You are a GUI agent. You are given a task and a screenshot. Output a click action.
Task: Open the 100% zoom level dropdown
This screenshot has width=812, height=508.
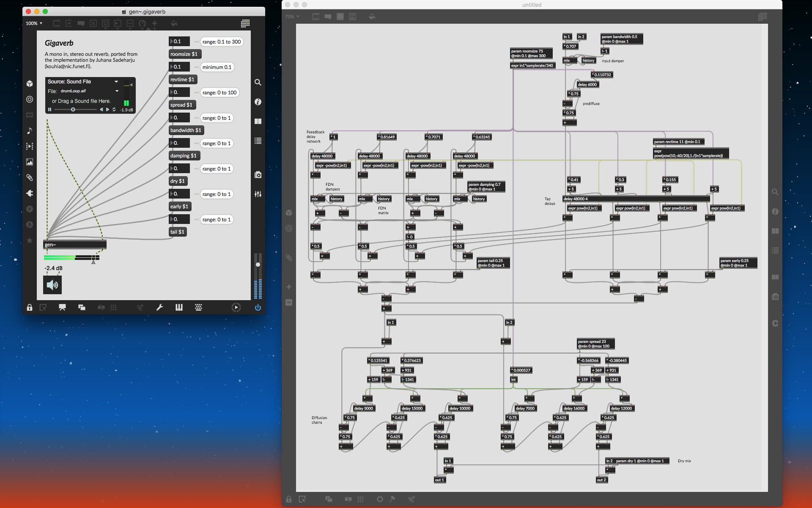pos(34,23)
